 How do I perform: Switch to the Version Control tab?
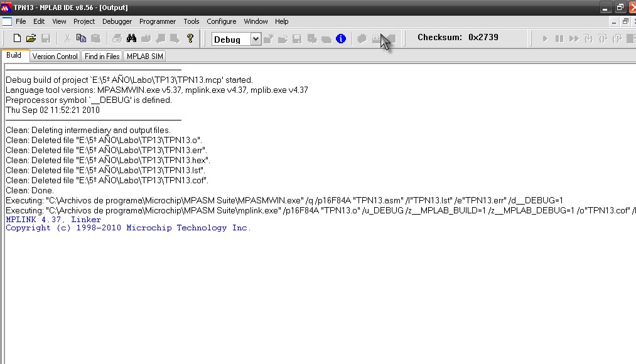(x=55, y=56)
